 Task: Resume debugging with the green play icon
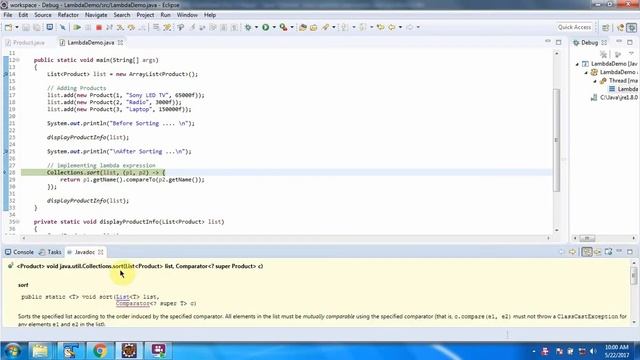click(x=77, y=27)
